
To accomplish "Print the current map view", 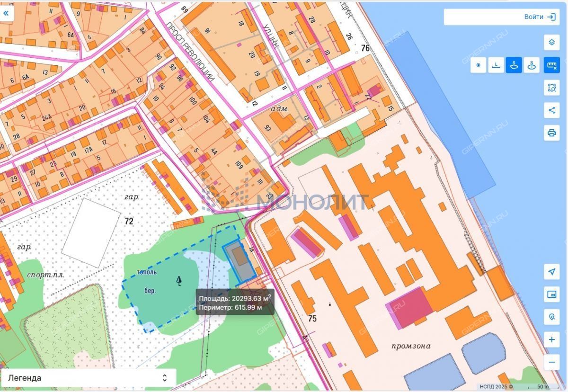I will click(x=551, y=133).
